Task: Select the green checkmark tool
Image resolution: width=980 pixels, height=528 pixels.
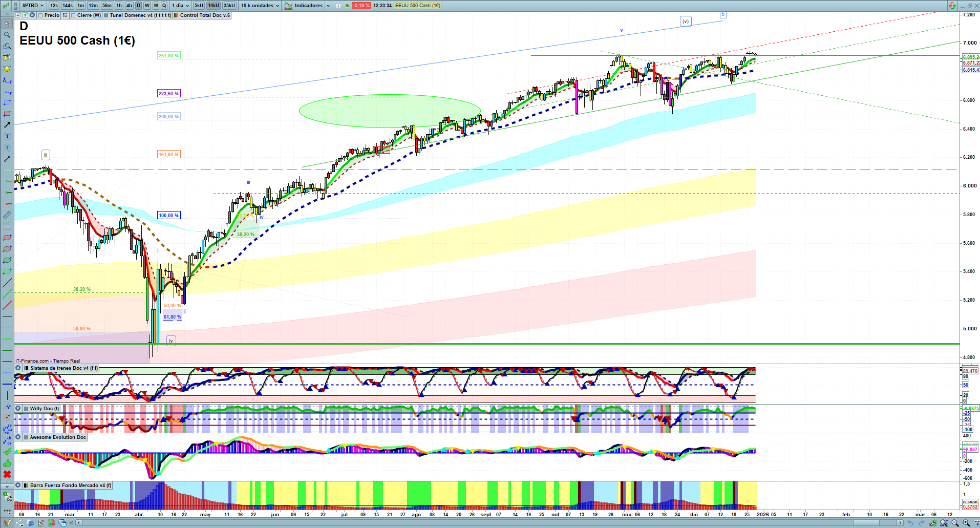Action: 7,452
